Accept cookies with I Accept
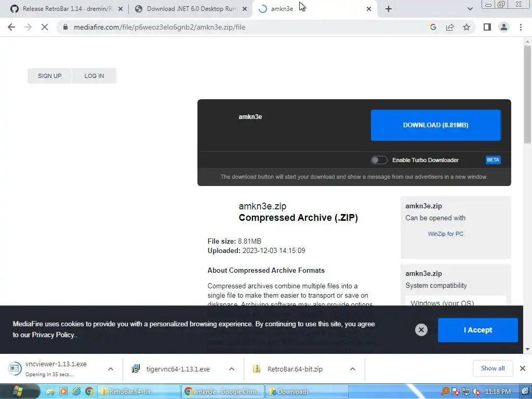This screenshot has width=532, height=399. pos(478,330)
